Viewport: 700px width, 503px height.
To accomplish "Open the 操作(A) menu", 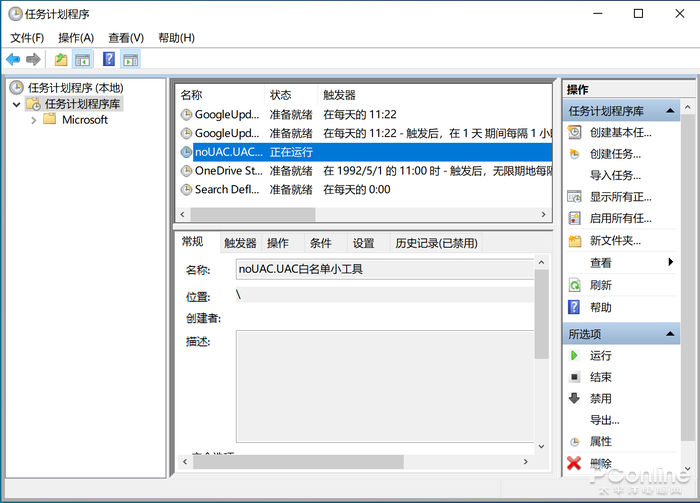I will [x=76, y=38].
